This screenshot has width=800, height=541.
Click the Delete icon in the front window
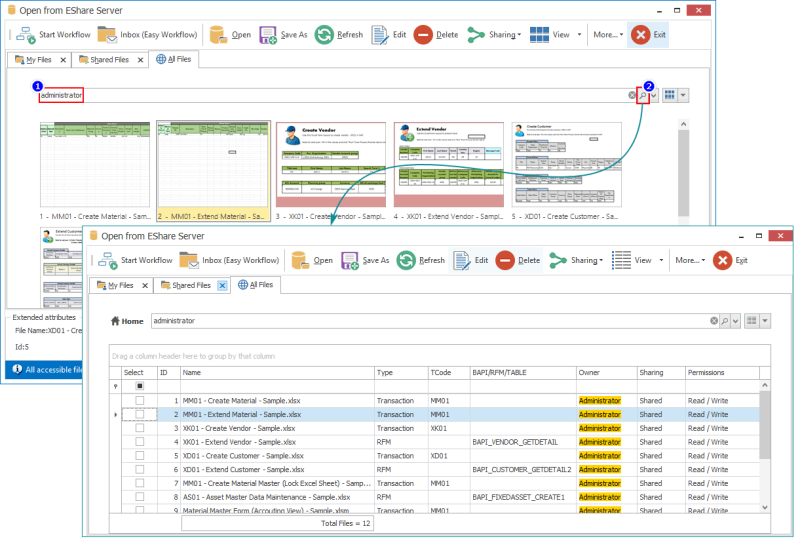pos(507,260)
